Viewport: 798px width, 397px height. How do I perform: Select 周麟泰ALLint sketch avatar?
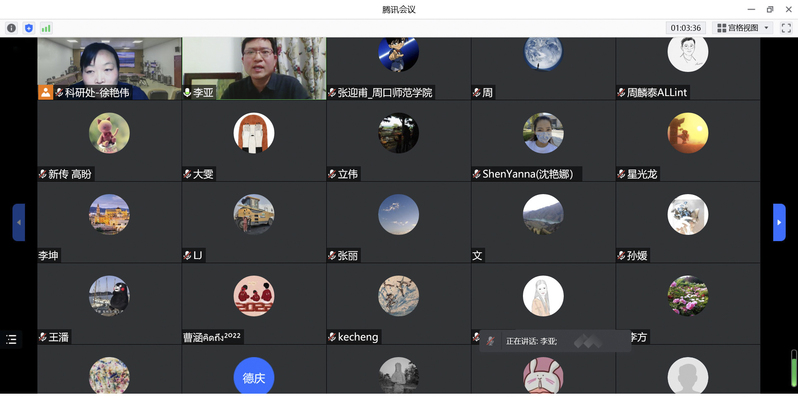(x=688, y=54)
